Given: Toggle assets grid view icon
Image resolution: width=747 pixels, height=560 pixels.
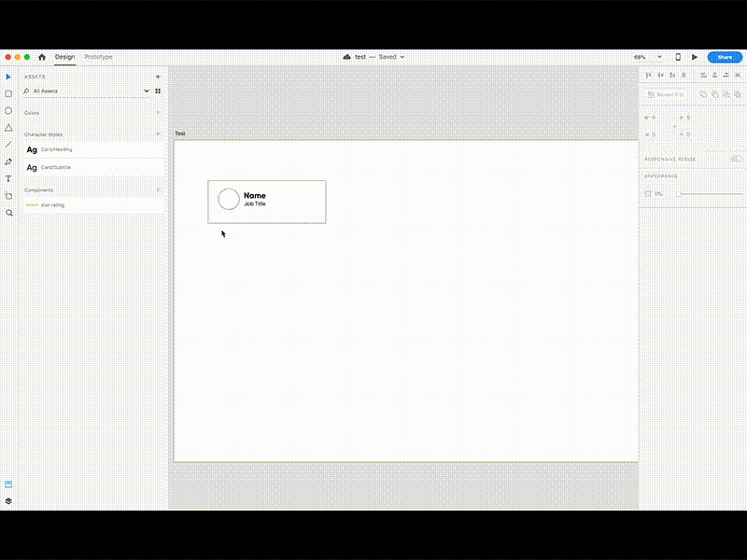Looking at the screenshot, I should click(158, 91).
